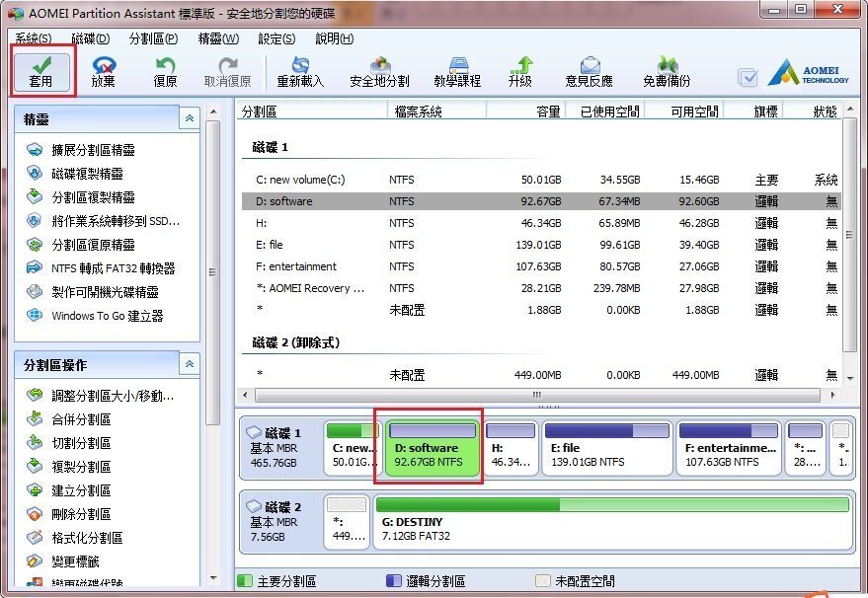Click the 磁碟 2 disk label in map
Screen dimensions: 868x598
279,522
